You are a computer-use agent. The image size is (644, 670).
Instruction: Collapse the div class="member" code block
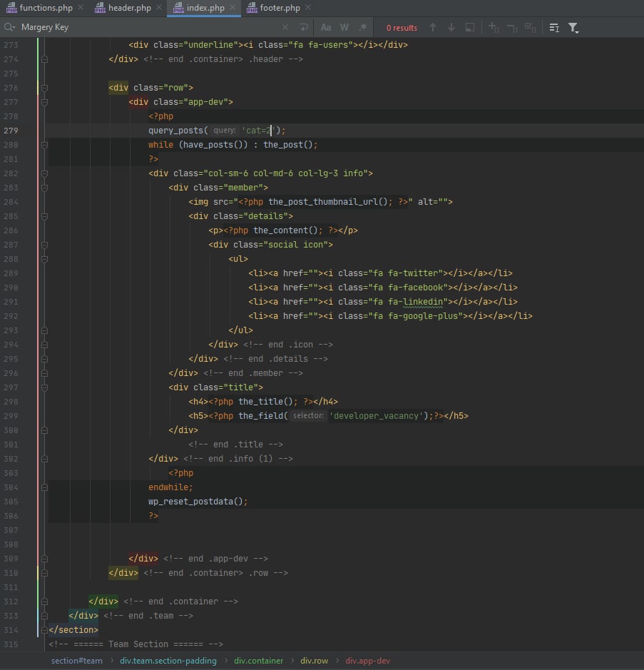point(44,188)
